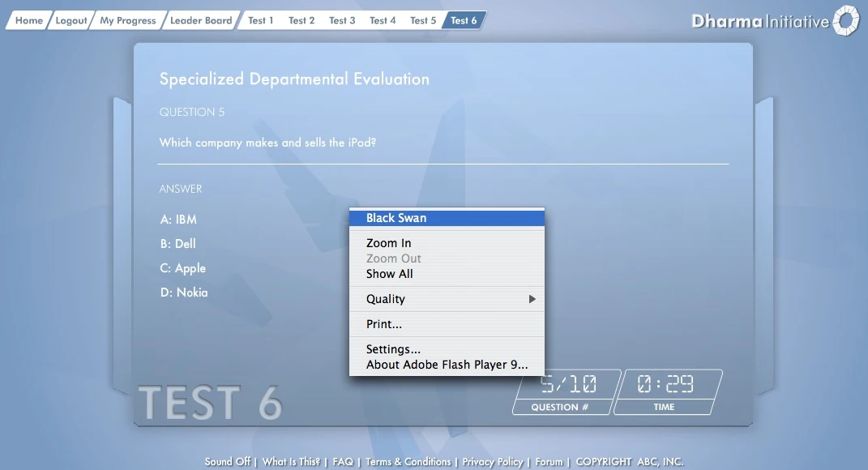Click the Logout tab
868x470 pixels.
point(71,20)
